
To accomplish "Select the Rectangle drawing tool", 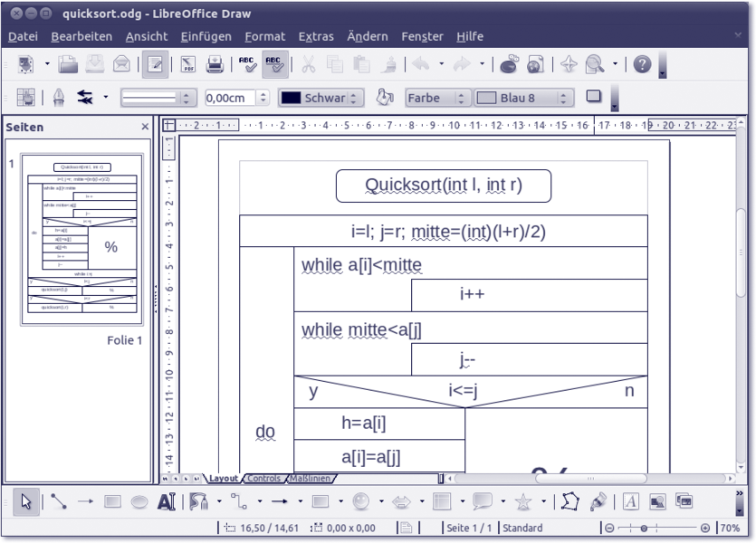I will click(x=111, y=500).
